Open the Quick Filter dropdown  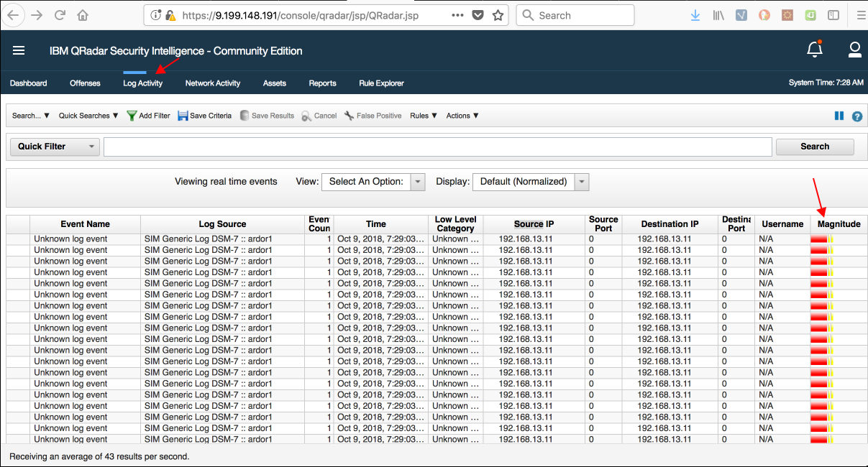[91, 147]
